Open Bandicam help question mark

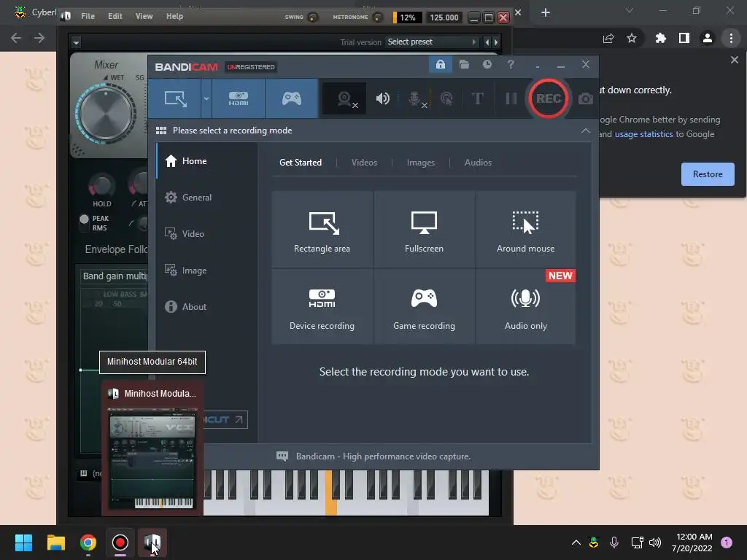510,64
